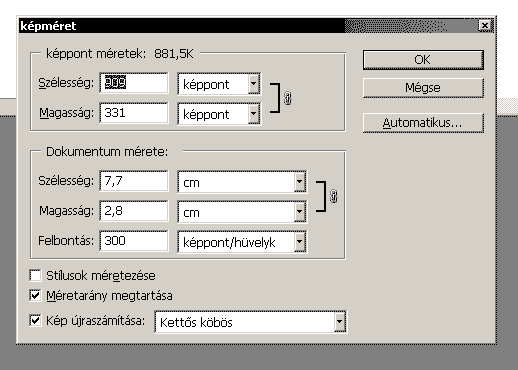Click the Felbontás field showing 300
The image size is (518, 370).
click(134, 241)
